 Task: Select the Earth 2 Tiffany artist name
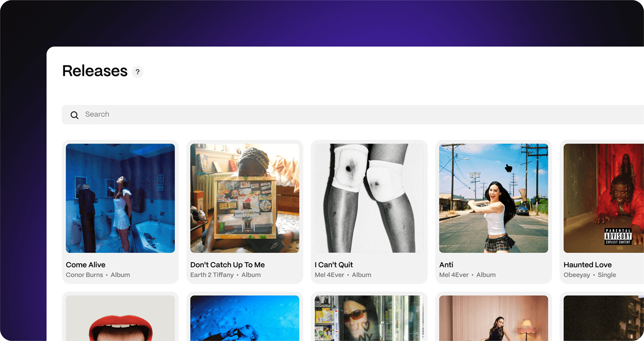click(212, 275)
